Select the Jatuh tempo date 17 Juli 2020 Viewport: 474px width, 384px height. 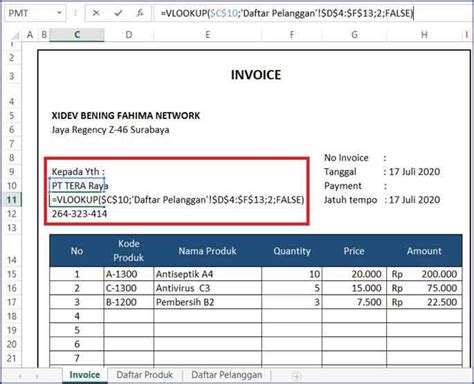[414, 200]
